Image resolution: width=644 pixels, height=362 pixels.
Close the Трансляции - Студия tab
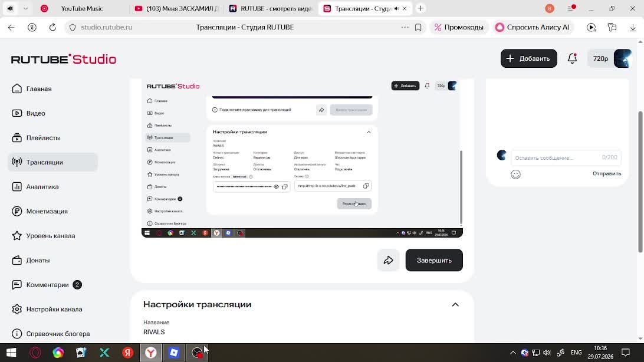405,9
